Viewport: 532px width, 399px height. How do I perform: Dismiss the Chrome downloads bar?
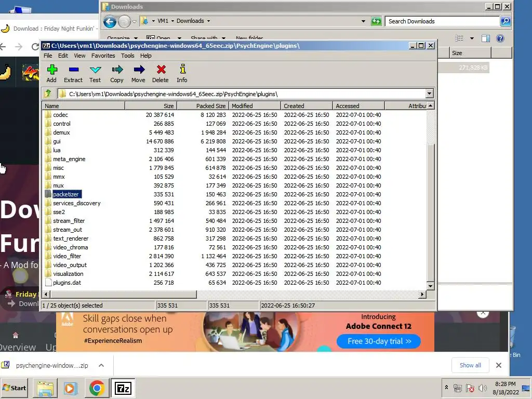click(498, 365)
